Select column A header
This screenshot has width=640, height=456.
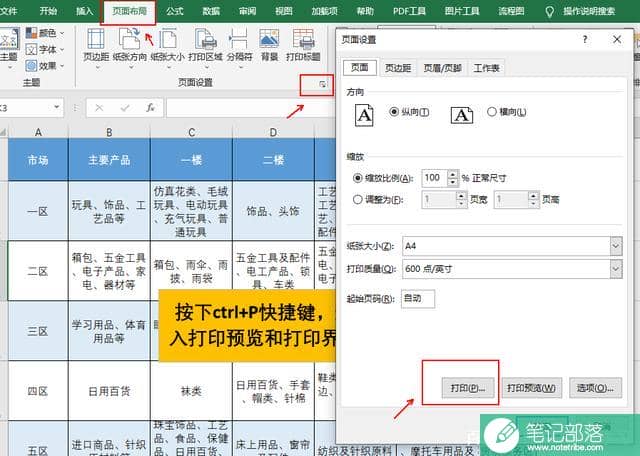pos(38,132)
